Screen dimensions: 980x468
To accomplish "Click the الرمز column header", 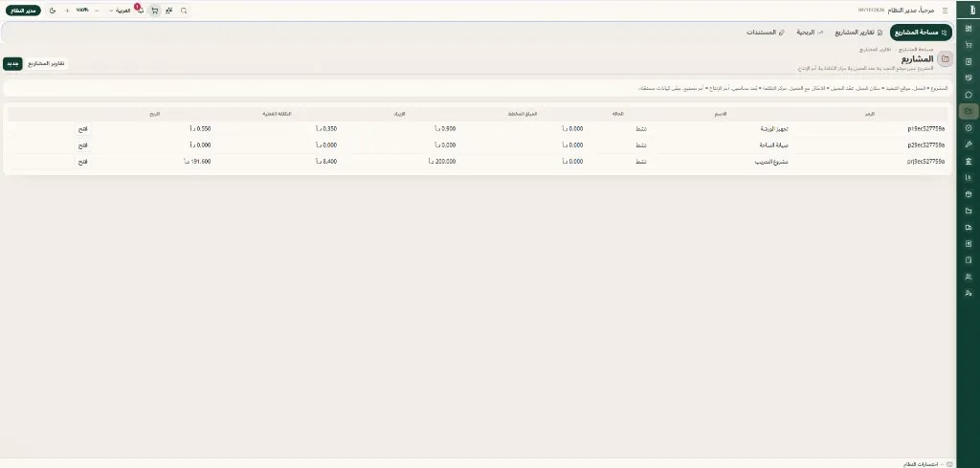I will click(x=870, y=114).
